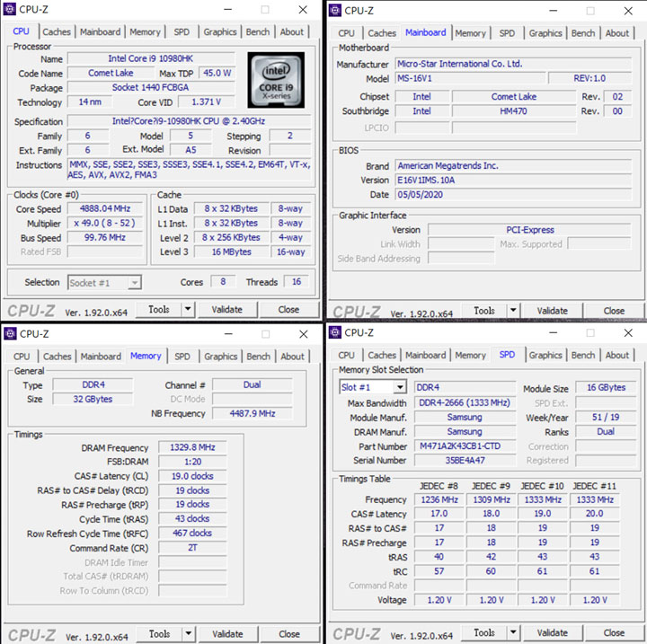Click Tools button in CPU window
Viewport: 647px width, 644px height.
point(159,309)
